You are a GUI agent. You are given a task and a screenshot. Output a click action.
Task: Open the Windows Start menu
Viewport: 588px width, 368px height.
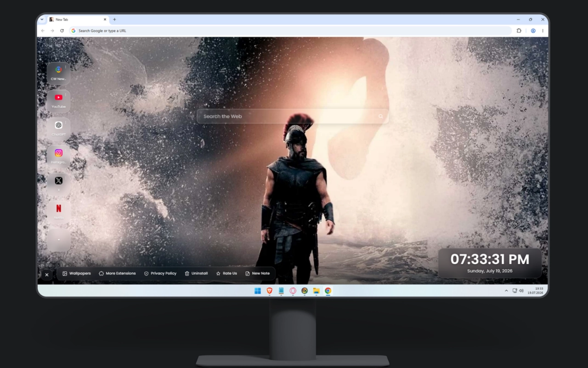(x=258, y=291)
